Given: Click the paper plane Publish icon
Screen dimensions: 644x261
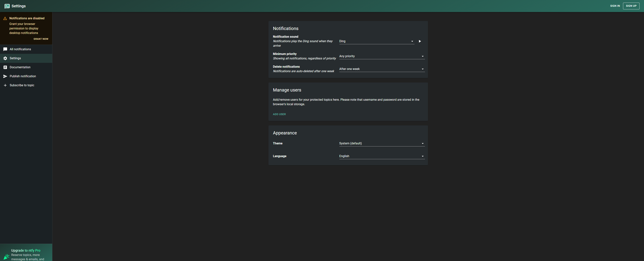Looking at the screenshot, I should 5,76.
